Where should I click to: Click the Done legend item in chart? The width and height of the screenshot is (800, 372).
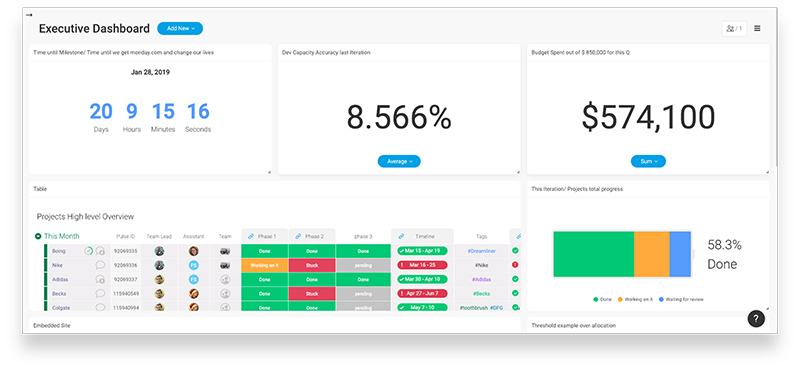[x=602, y=300]
